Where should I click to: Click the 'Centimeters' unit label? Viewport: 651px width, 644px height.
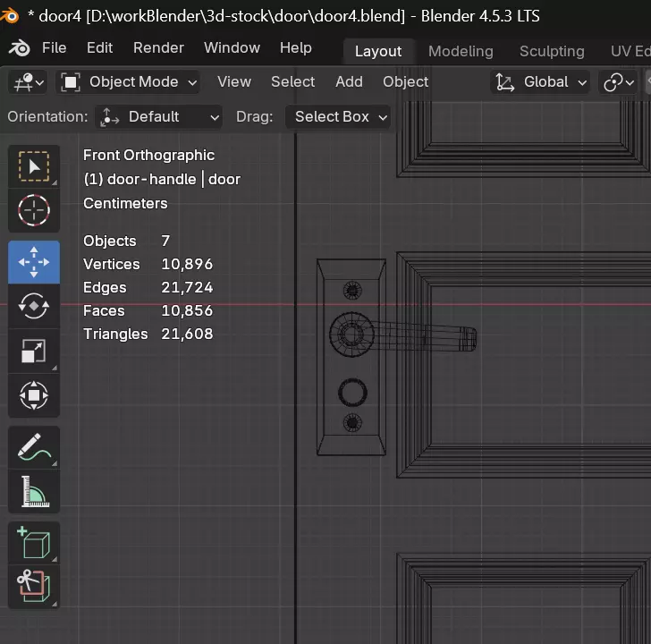(125, 203)
